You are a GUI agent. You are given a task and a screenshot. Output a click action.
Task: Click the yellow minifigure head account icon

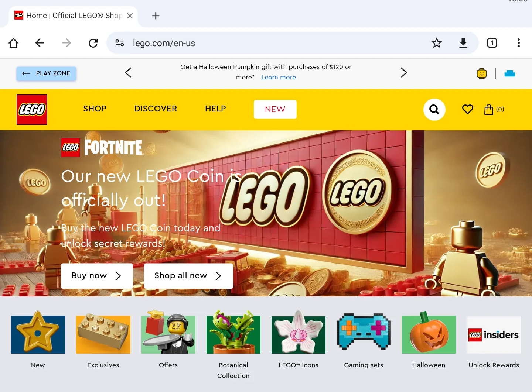click(x=482, y=73)
